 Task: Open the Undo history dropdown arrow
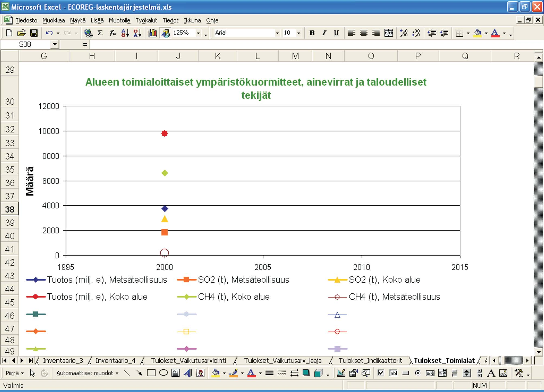(58, 33)
